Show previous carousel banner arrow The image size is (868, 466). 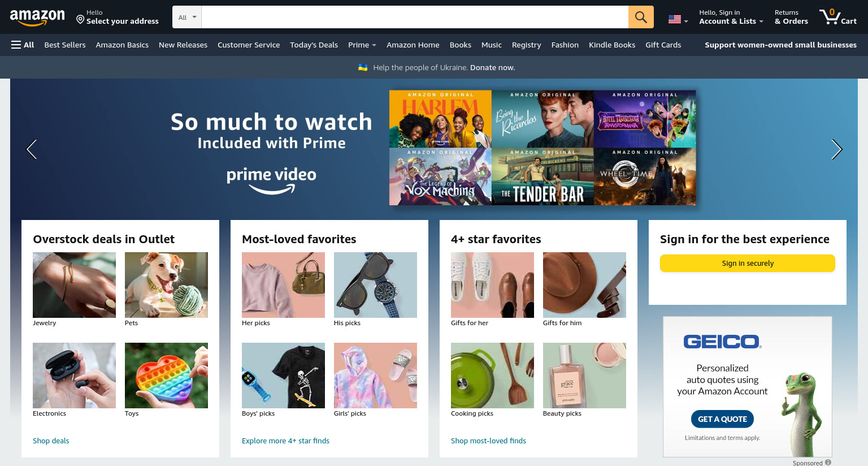pos(32,149)
